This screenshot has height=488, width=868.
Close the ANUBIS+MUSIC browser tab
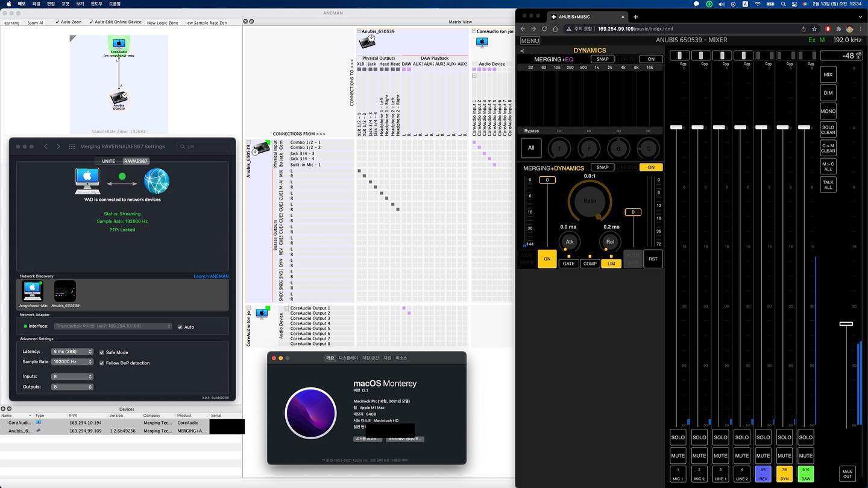tap(621, 17)
